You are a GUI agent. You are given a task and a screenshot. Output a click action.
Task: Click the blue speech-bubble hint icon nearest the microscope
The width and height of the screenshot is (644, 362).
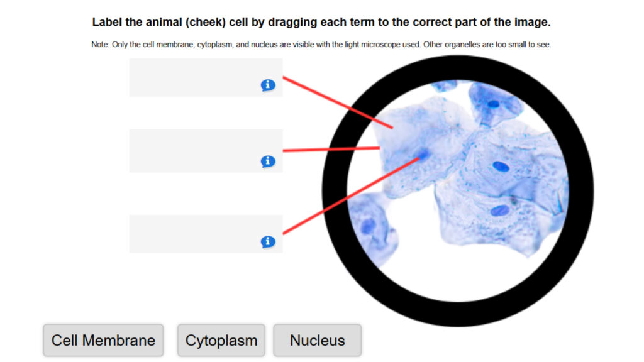(267, 161)
